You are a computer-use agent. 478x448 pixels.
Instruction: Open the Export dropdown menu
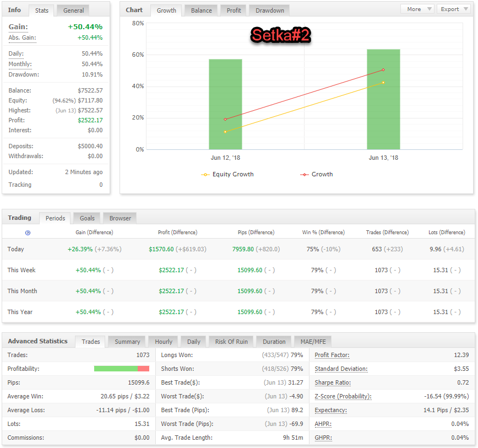click(x=454, y=9)
